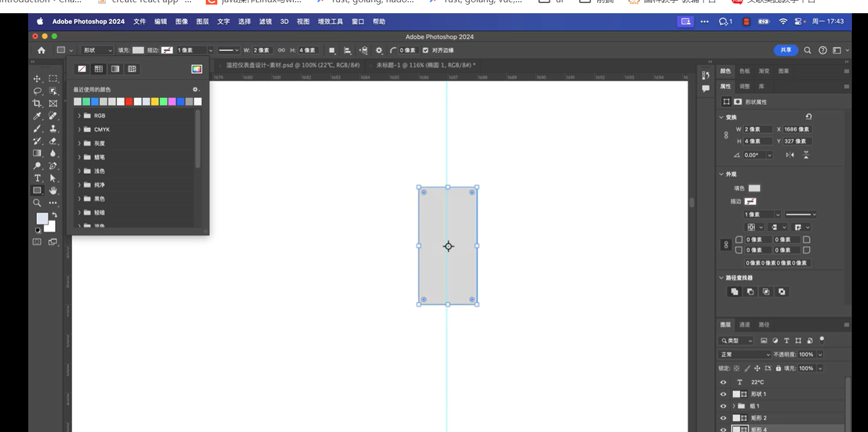Viewport: 868px width, 432px height.
Task: Select the Zoom tool
Action: click(37, 203)
